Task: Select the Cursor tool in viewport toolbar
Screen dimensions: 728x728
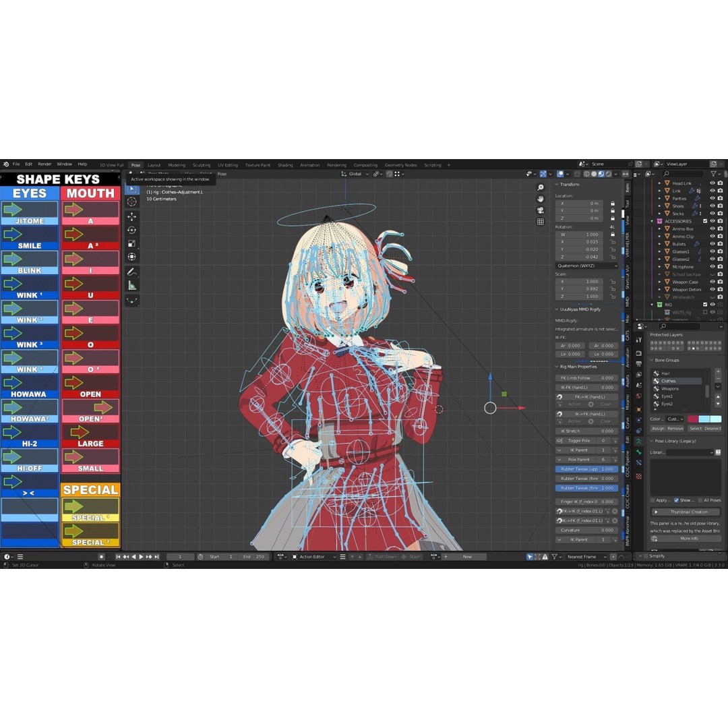Action: pyautogui.click(x=132, y=202)
